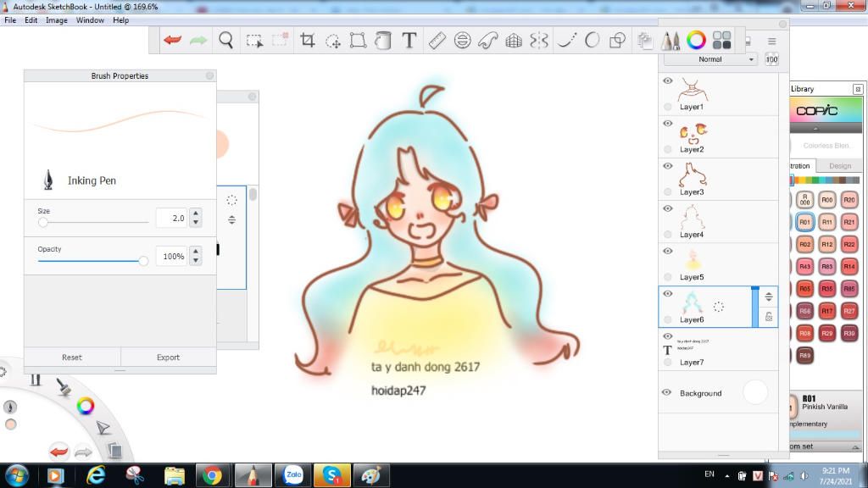This screenshot has width=868, height=488.
Task: Click the Export button in Brush Properties
Action: pos(168,358)
